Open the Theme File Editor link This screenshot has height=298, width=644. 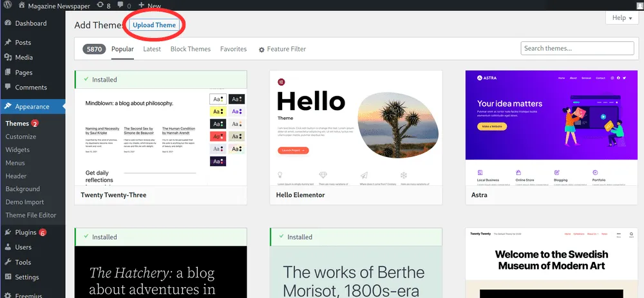[31, 215]
